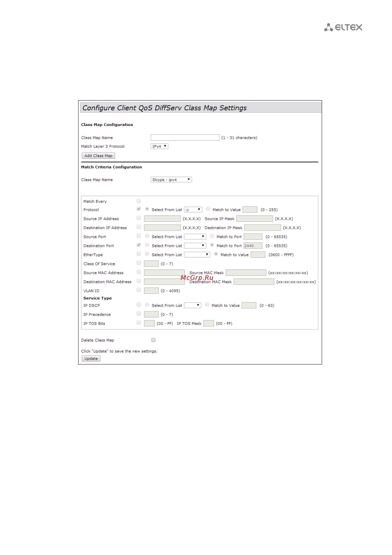
Task: Click the Update button
Action: tap(91, 359)
